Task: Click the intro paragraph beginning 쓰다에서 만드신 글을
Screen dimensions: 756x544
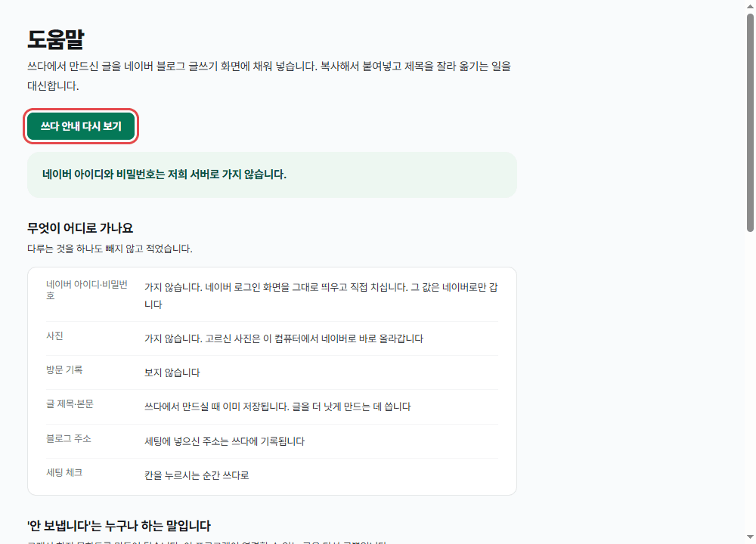Action: click(x=269, y=76)
